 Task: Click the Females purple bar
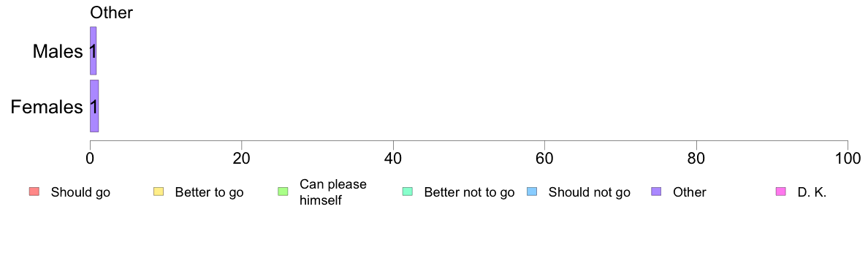[x=94, y=106]
